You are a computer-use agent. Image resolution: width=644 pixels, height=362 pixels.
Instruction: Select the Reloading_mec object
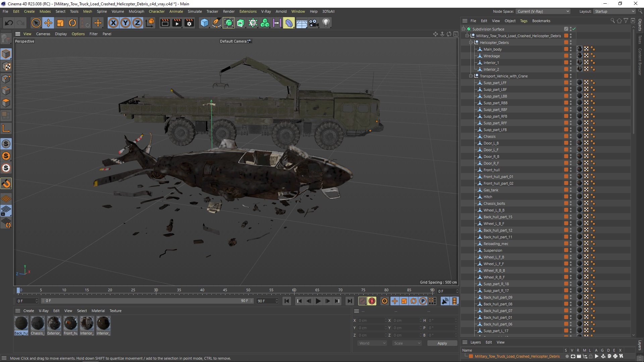click(496, 244)
